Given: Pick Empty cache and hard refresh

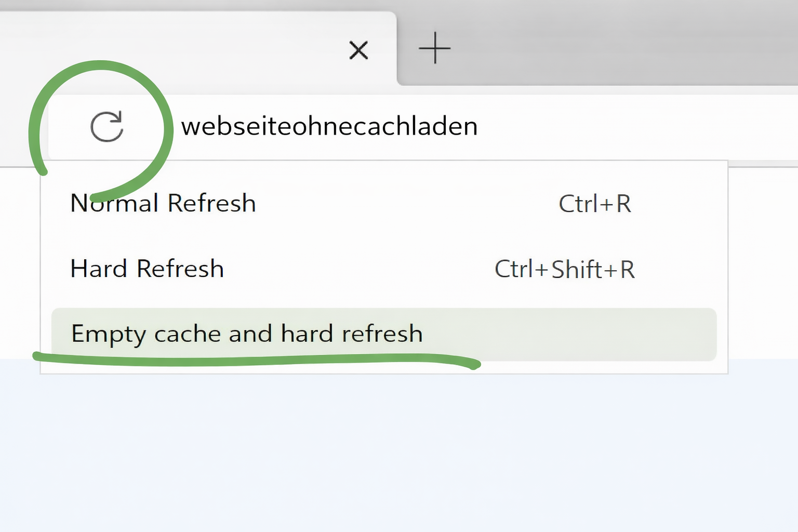Looking at the screenshot, I should point(247,334).
